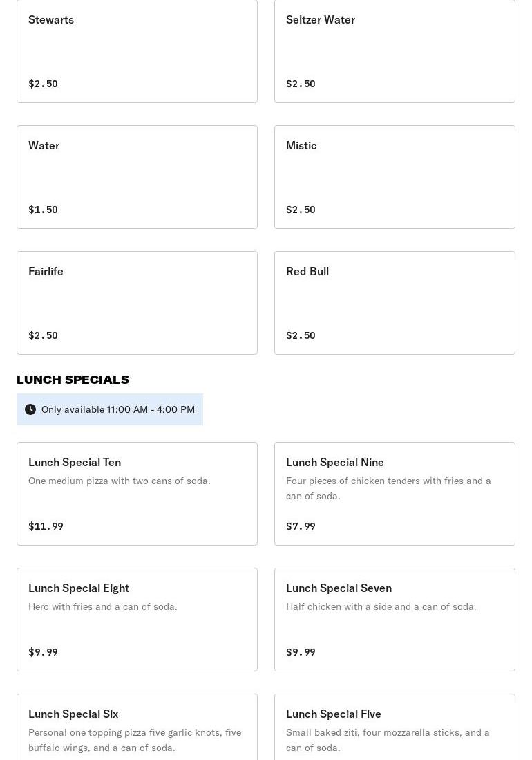Add Red Bull from the menu
Viewport: 532px width, 760px height.
395,303
